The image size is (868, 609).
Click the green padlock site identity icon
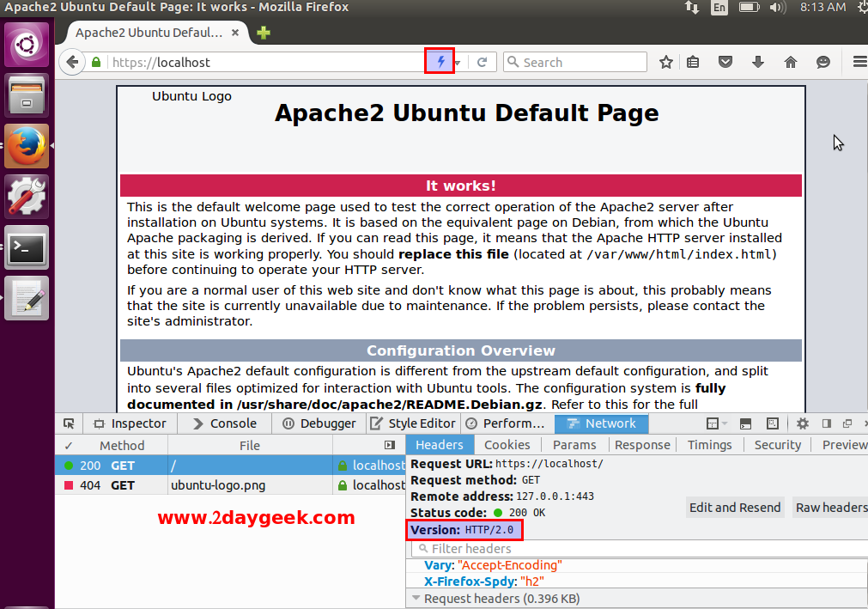click(x=96, y=62)
